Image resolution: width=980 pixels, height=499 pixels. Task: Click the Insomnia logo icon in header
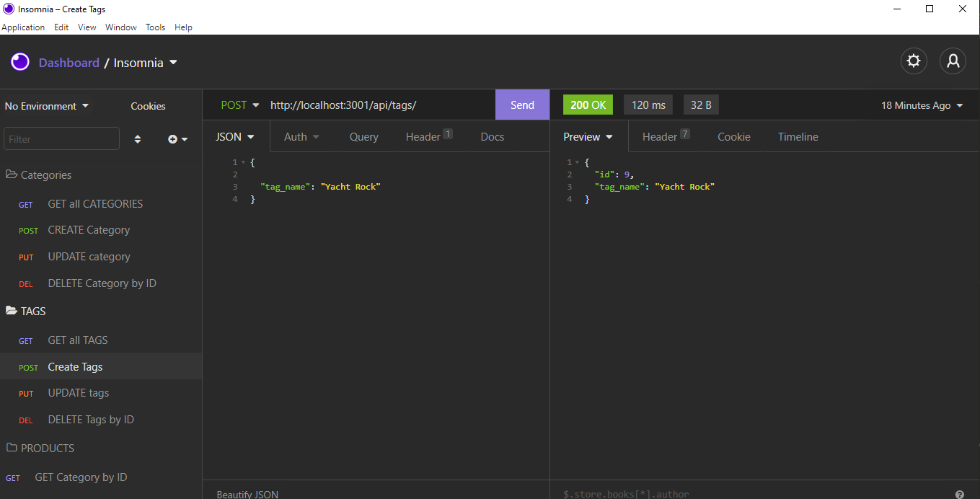pos(20,62)
